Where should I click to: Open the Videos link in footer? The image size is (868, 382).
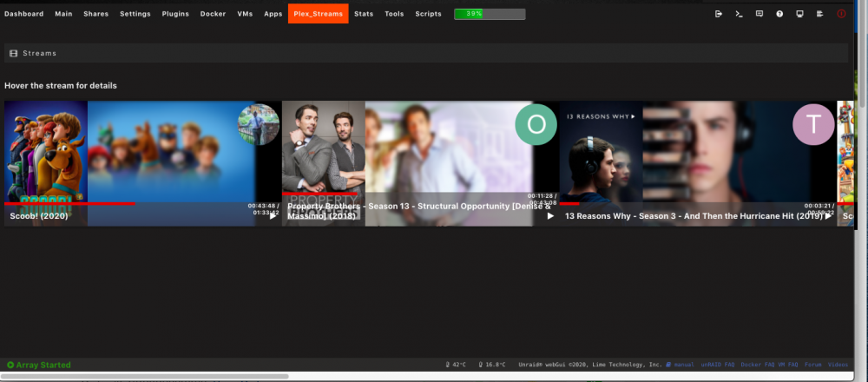838,365
